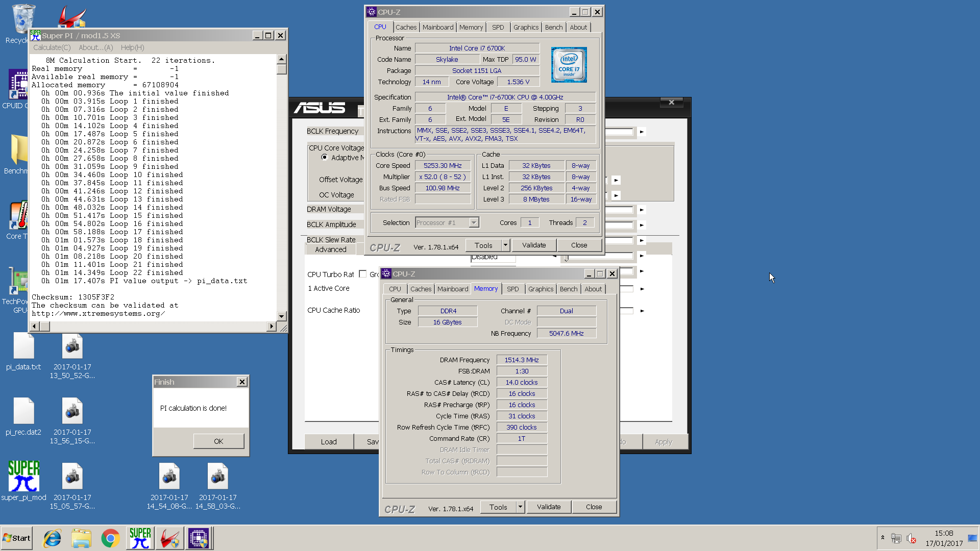Select the Adaptive Mode radio button
The image size is (980, 551).
pos(325,157)
